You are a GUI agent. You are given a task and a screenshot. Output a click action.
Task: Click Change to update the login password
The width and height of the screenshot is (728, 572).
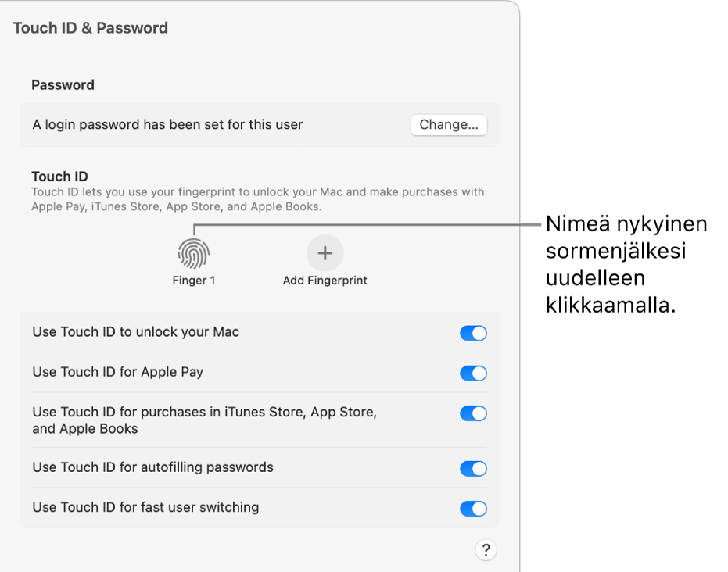coord(448,125)
